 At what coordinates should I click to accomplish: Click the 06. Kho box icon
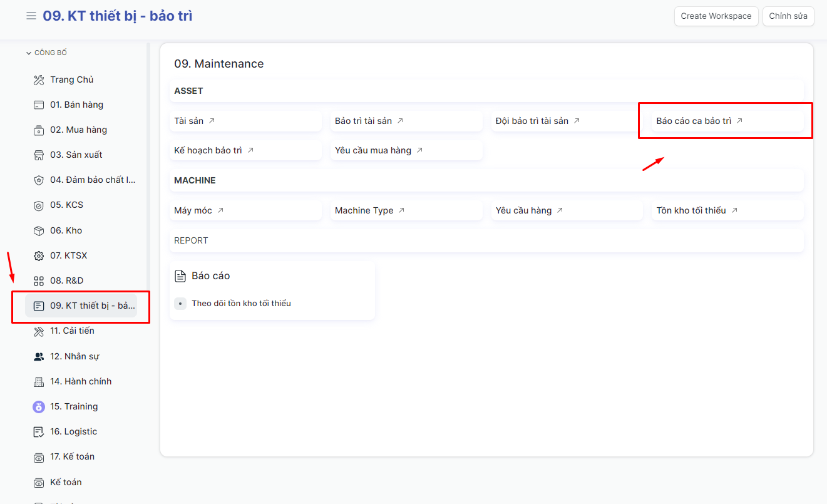click(39, 231)
